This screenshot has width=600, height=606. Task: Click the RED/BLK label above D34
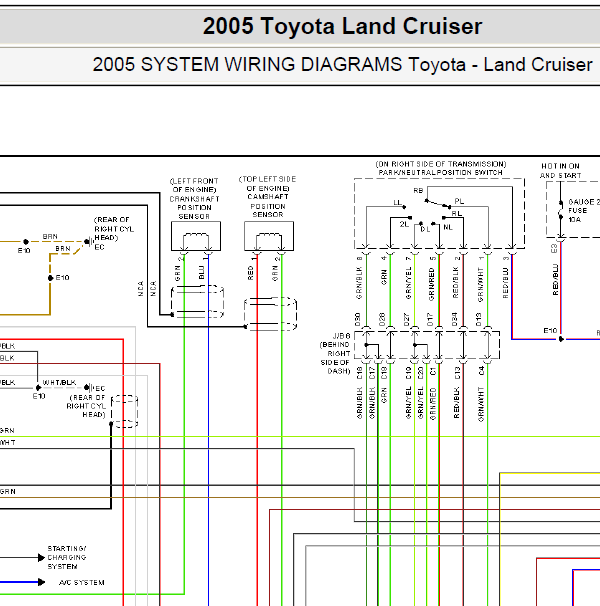pos(455,283)
